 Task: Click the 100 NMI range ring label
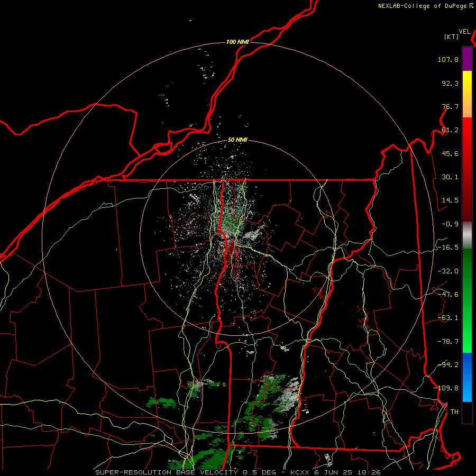(237, 42)
